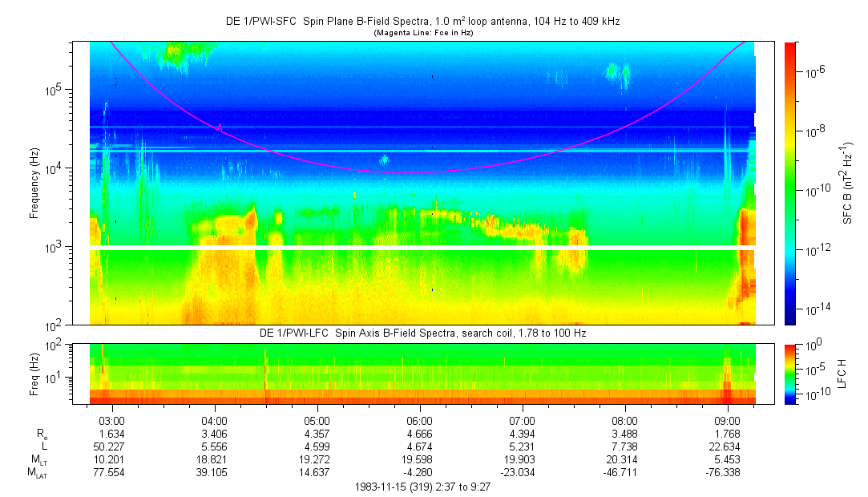868x497 pixels.
Task: Click the MLT value 5.453
Action: 727,459
